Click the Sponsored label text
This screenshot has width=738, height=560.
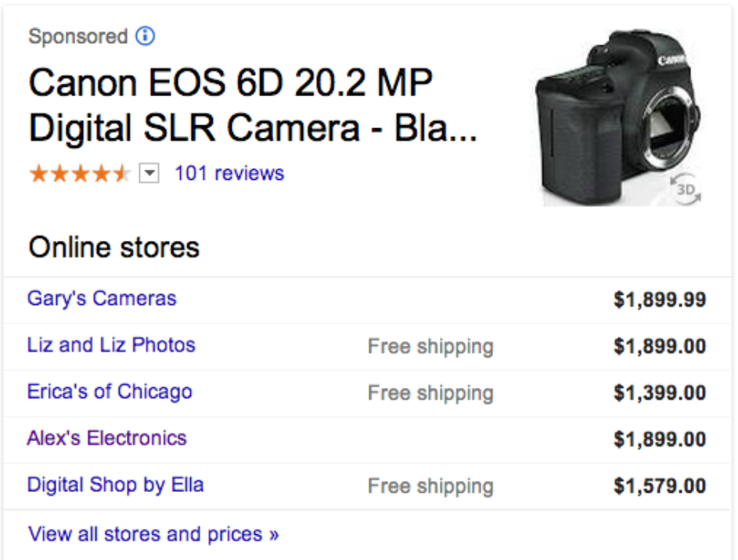[x=77, y=37]
